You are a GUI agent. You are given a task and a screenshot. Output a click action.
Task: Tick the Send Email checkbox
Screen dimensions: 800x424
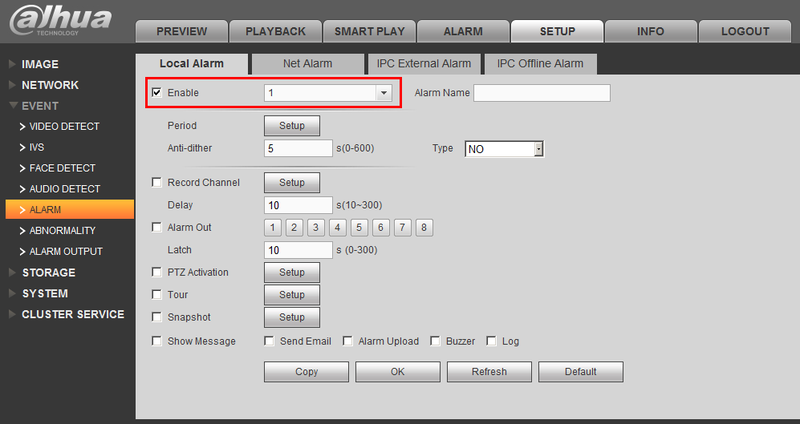click(x=269, y=341)
